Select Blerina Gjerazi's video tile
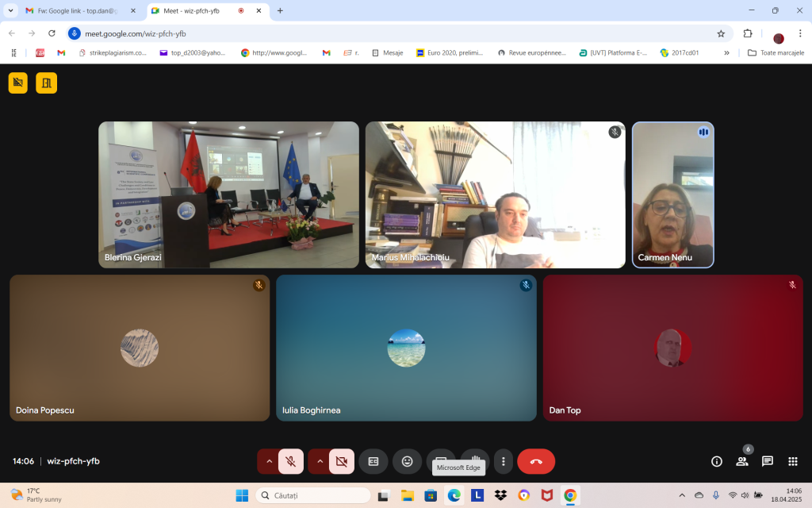 228,195
